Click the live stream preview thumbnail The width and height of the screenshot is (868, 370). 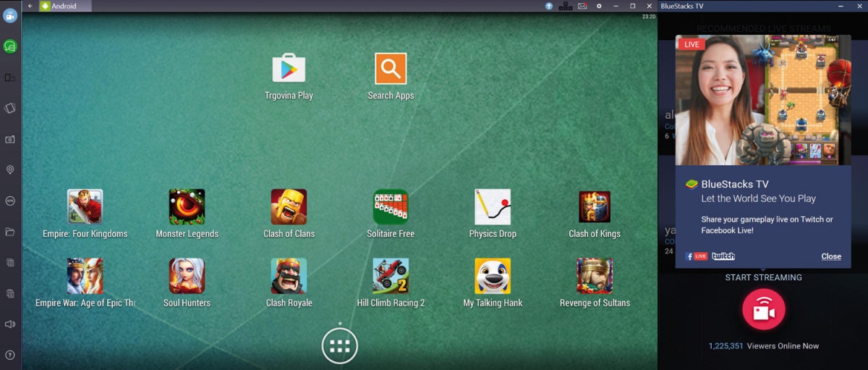pyautogui.click(x=764, y=100)
